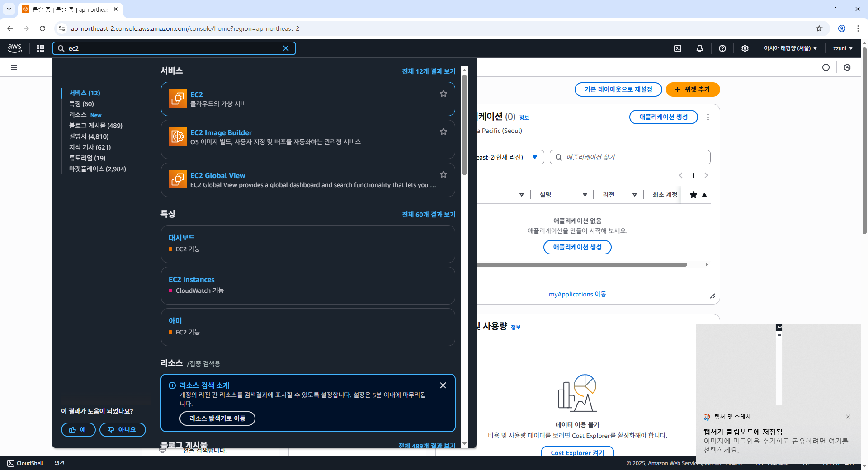Click the EC2 Image Builder icon
This screenshot has width=868, height=470.
click(x=178, y=136)
